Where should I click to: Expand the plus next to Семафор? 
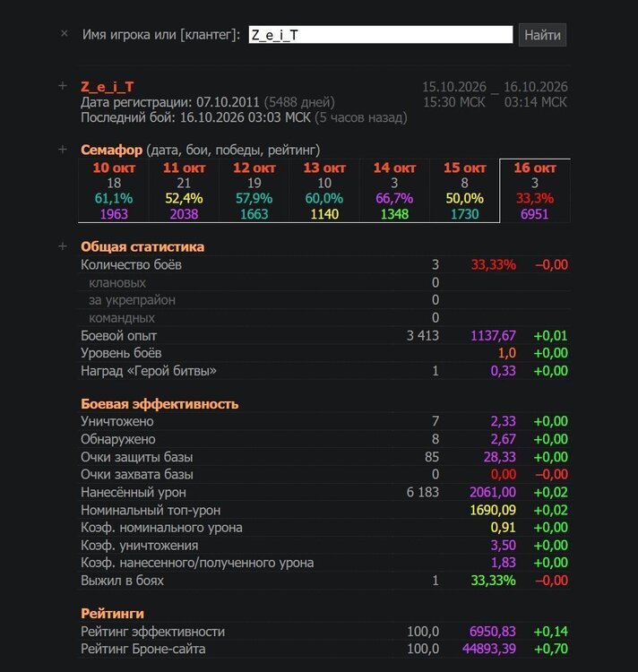63,149
